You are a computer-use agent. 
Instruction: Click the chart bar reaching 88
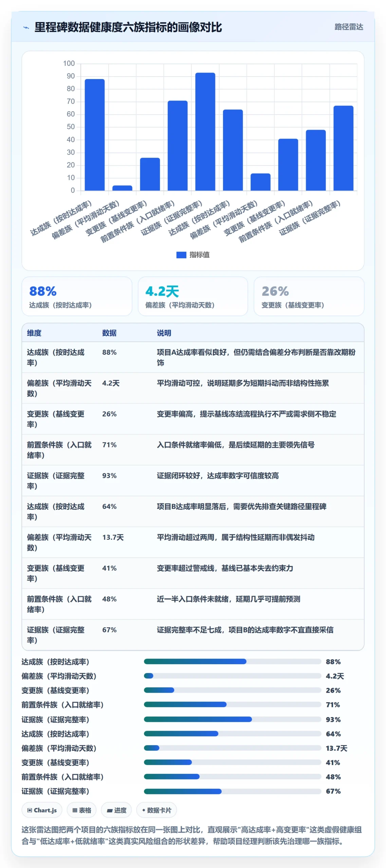95,135
